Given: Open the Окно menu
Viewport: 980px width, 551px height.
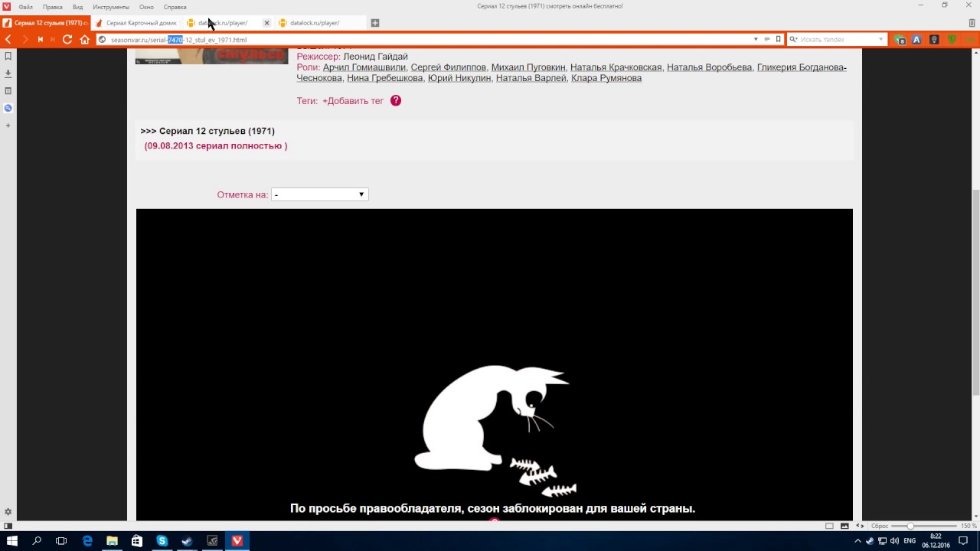Looking at the screenshot, I should 146,7.
